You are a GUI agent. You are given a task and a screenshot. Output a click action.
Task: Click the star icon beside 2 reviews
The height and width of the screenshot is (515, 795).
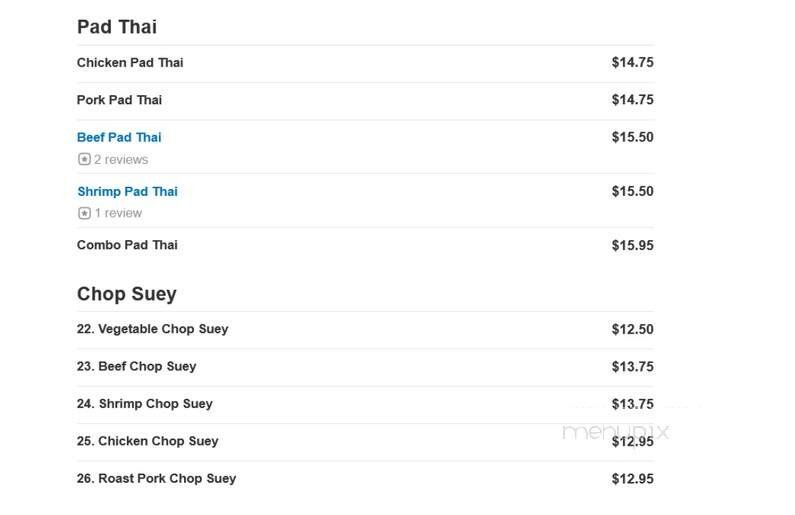(x=84, y=159)
